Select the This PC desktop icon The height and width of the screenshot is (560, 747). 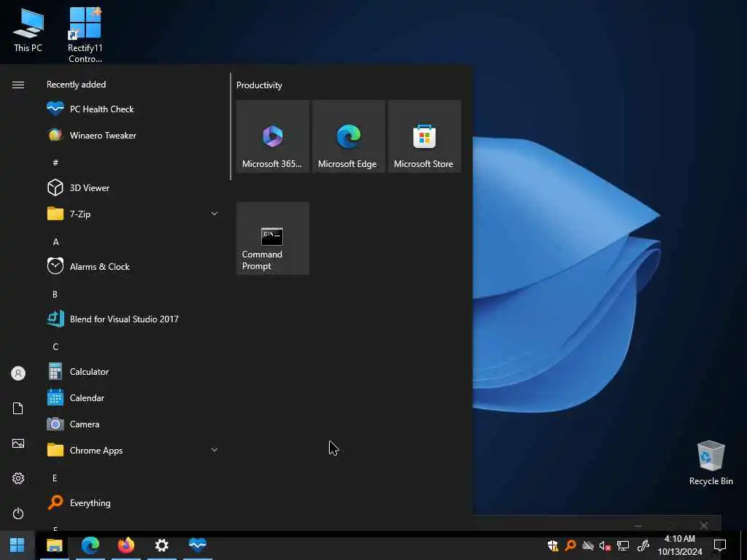click(28, 30)
